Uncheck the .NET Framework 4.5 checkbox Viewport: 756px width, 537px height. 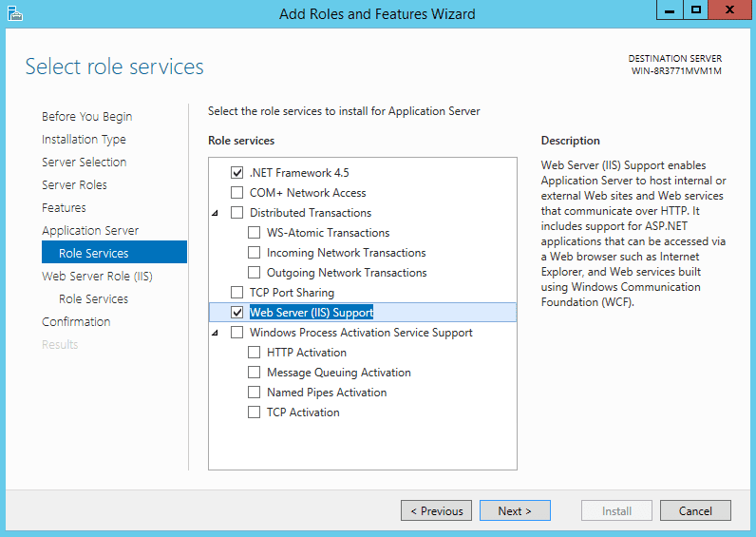(x=236, y=172)
